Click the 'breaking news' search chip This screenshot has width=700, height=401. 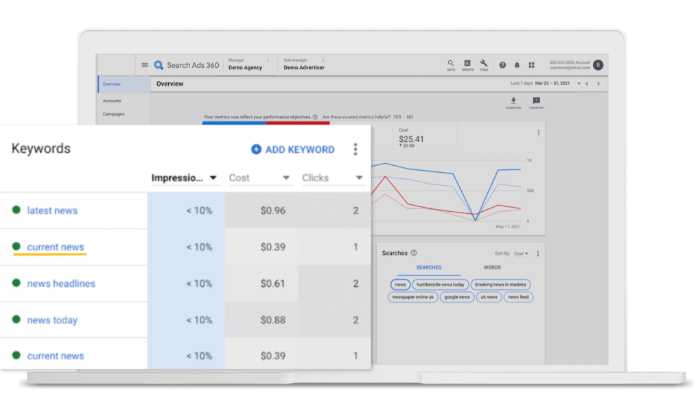[x=500, y=284]
